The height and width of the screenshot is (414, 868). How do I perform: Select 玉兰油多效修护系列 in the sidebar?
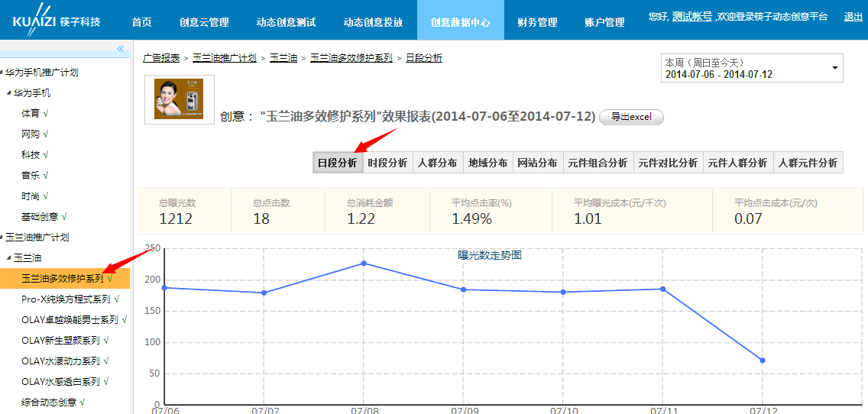tap(65, 278)
